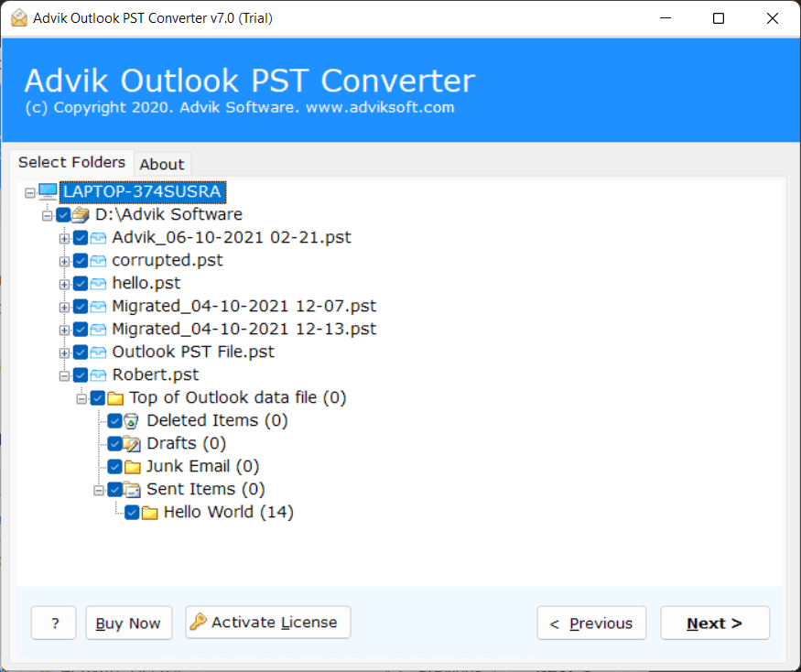Image resolution: width=801 pixels, height=672 pixels.
Task: Select the Junk Email (0) label
Action: pyautogui.click(x=203, y=466)
